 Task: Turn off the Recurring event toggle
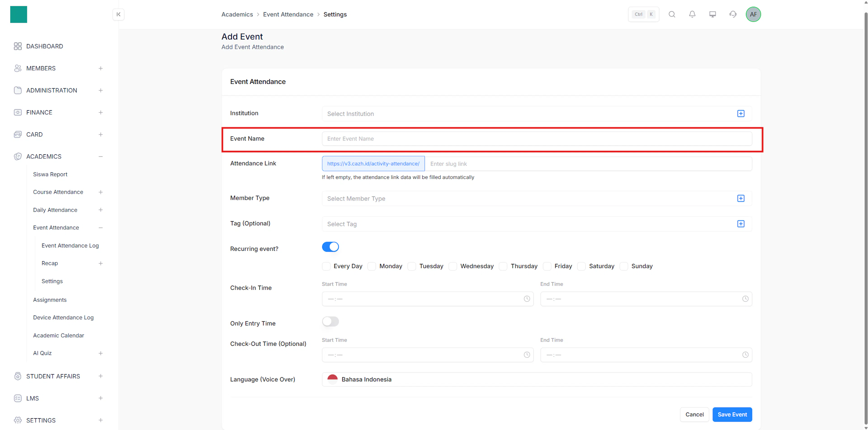pos(330,247)
